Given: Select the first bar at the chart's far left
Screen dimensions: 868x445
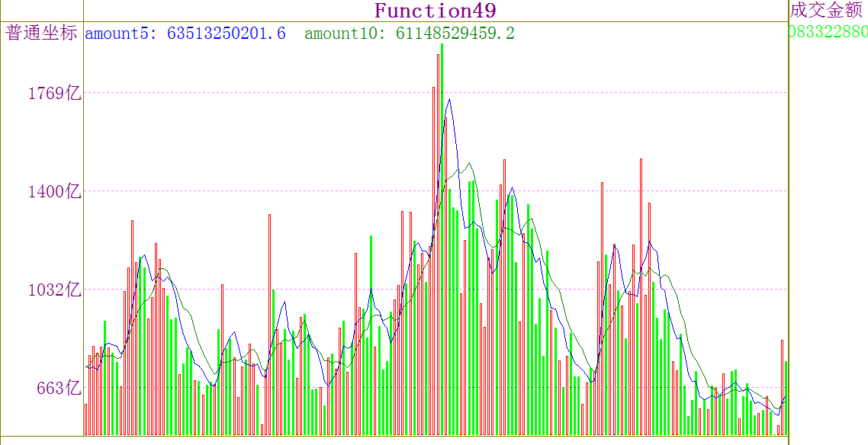Looking at the screenshot, I should (85, 419).
